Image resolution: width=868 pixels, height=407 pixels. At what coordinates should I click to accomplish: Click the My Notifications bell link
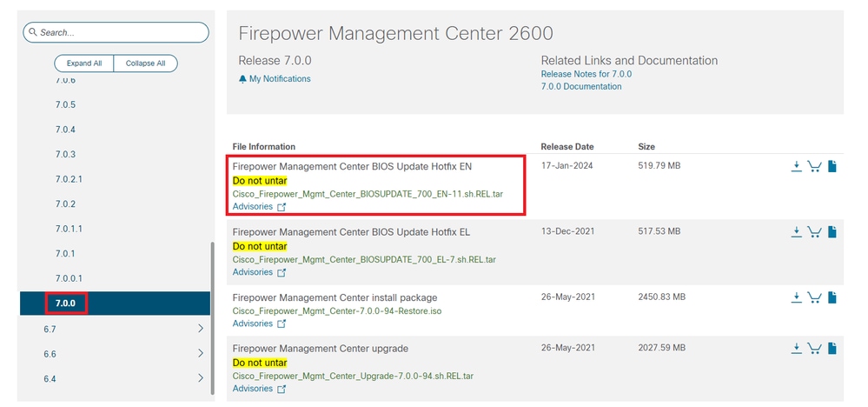click(x=275, y=79)
